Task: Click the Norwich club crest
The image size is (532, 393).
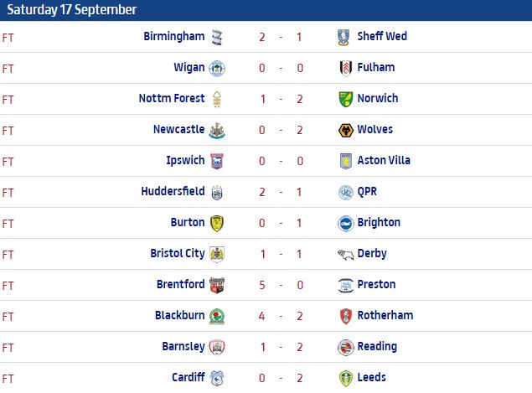Action: coord(342,99)
